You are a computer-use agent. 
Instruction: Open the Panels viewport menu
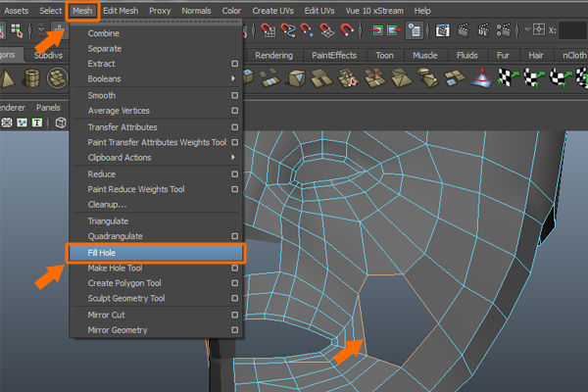(x=48, y=107)
